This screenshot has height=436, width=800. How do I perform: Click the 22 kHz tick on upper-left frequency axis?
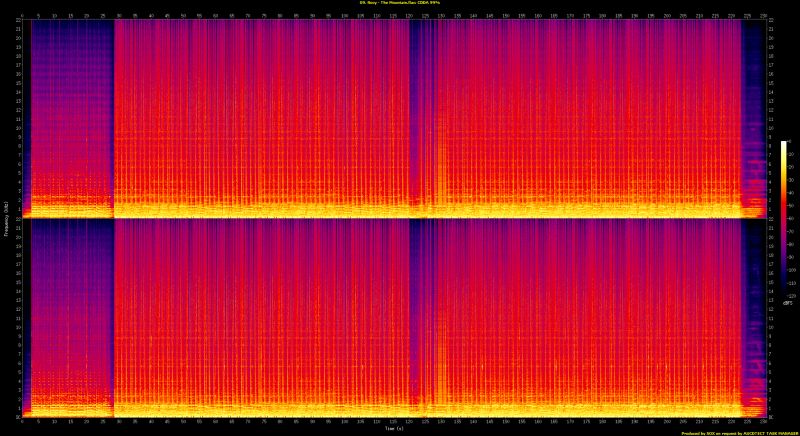tap(17, 22)
